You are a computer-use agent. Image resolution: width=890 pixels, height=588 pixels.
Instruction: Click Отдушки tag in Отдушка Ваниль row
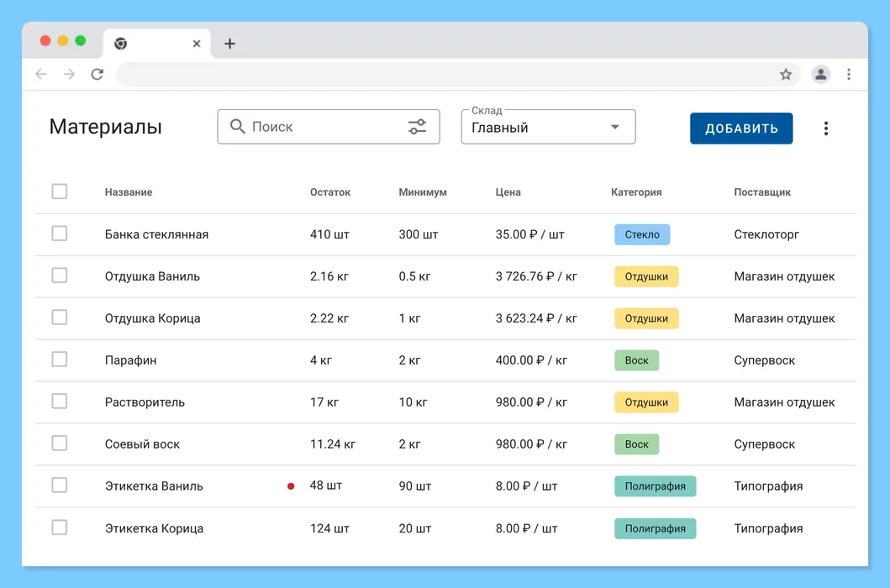(646, 276)
